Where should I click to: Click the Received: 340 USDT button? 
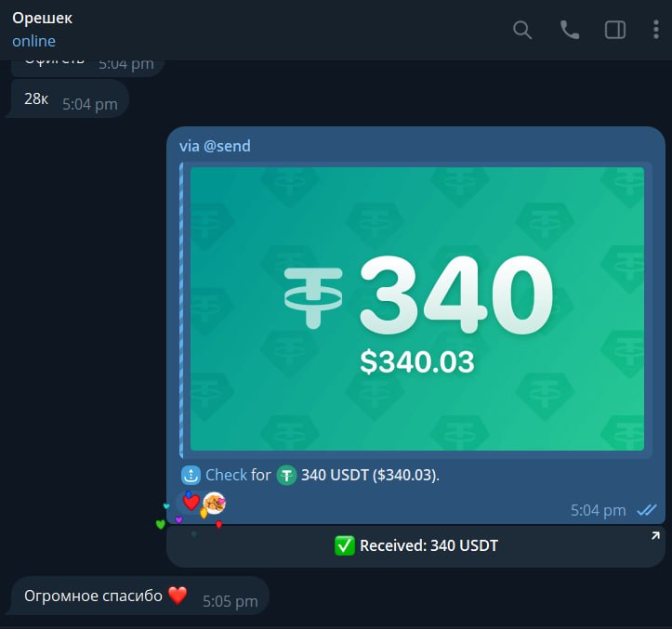(415, 546)
